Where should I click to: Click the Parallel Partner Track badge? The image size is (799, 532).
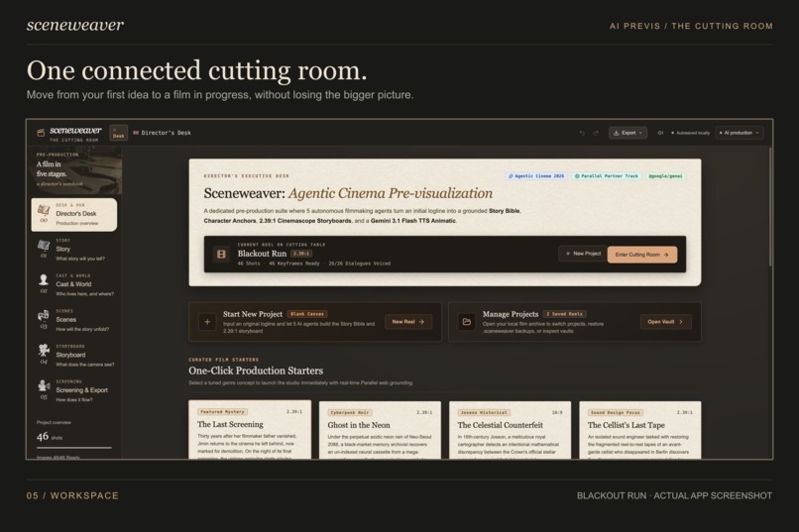click(607, 176)
